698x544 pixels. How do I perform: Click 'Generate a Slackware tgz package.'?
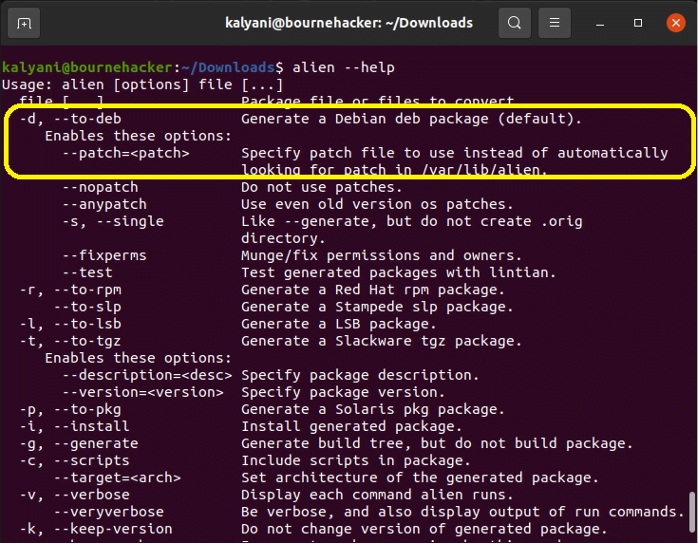(x=381, y=341)
